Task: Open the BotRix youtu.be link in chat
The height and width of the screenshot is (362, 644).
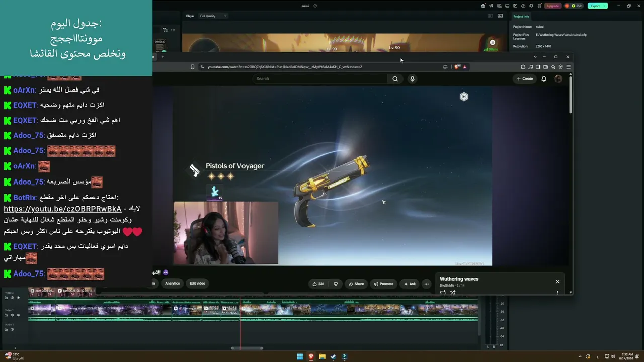Action: (62, 209)
